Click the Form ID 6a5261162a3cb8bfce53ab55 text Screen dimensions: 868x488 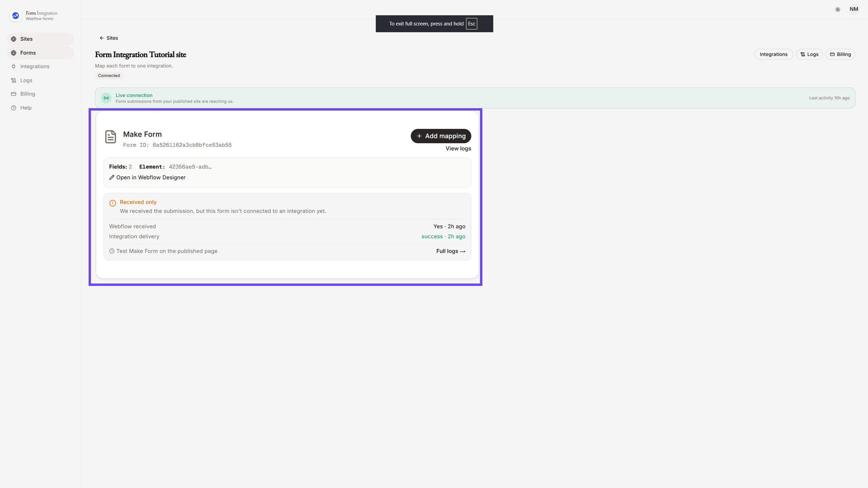[x=177, y=145]
